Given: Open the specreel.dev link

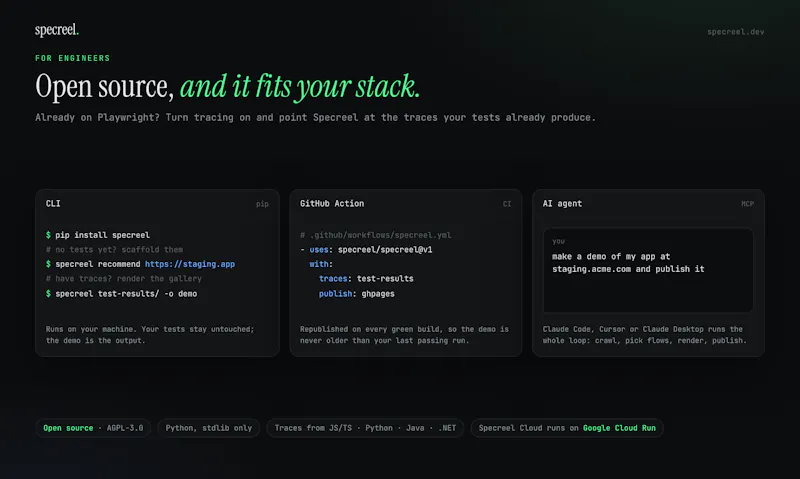Looking at the screenshot, I should [735, 32].
